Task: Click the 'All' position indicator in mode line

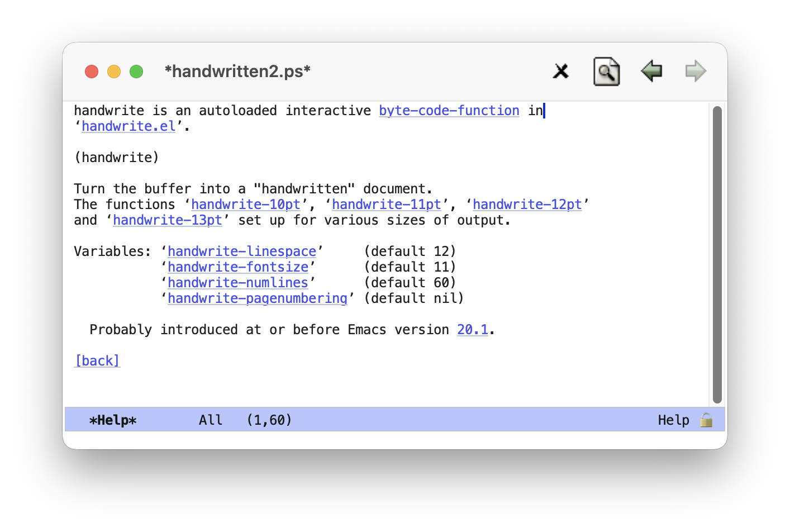Action: tap(211, 420)
